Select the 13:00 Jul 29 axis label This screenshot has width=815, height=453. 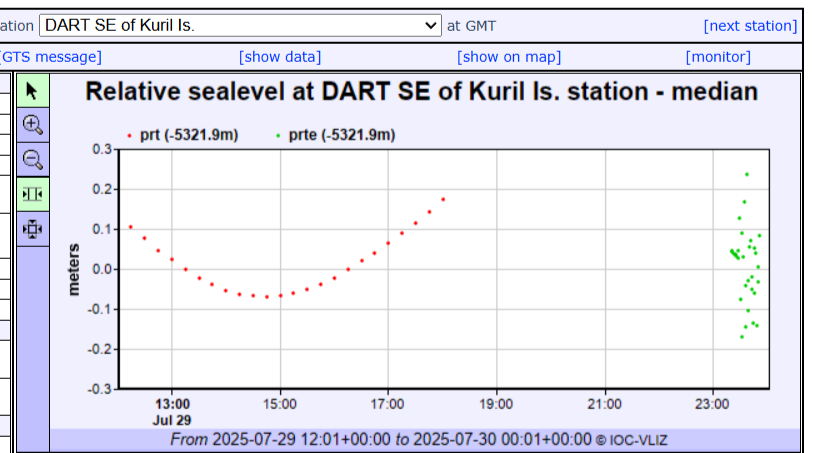tap(172, 412)
